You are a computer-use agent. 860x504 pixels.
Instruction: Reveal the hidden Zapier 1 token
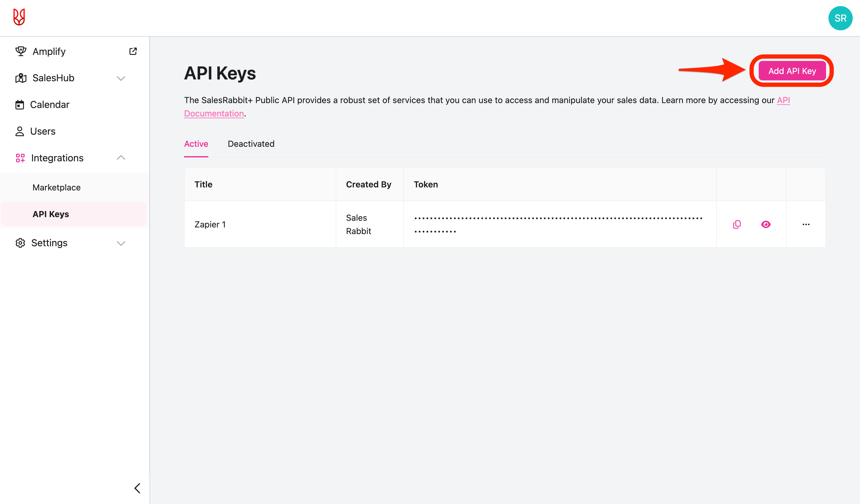(x=765, y=224)
